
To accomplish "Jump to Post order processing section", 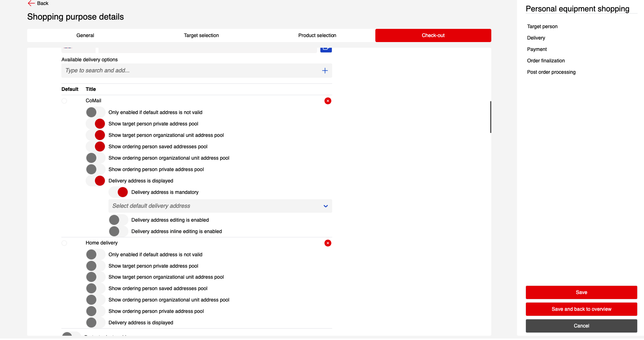I will [551, 72].
